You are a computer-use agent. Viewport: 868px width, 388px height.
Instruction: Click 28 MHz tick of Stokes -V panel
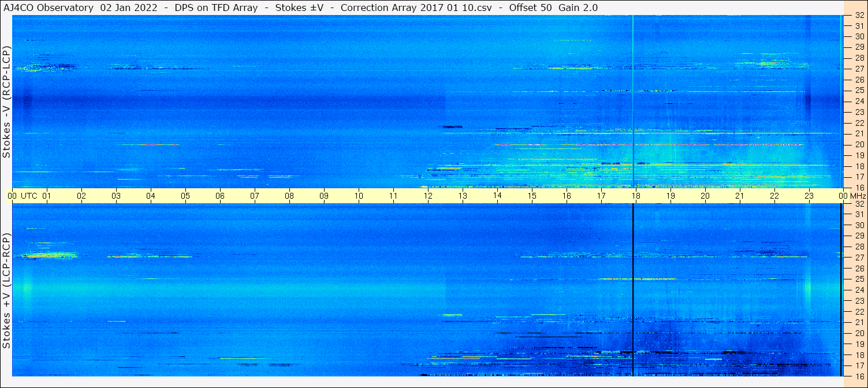click(x=859, y=58)
